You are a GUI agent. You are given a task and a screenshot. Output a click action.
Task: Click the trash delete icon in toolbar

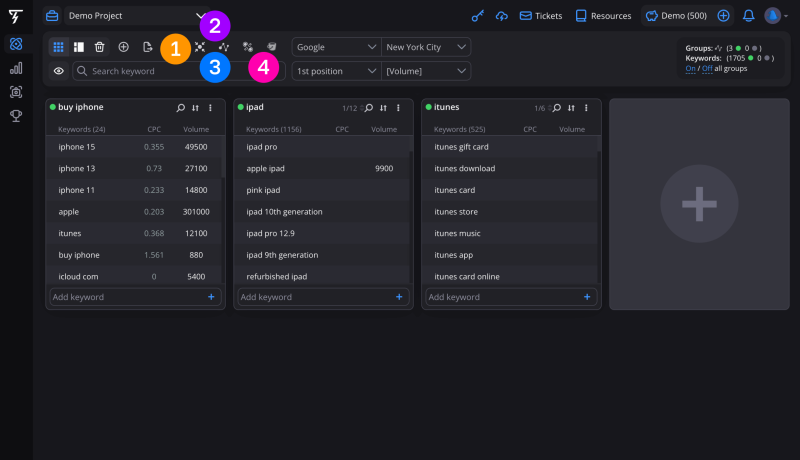click(x=99, y=47)
